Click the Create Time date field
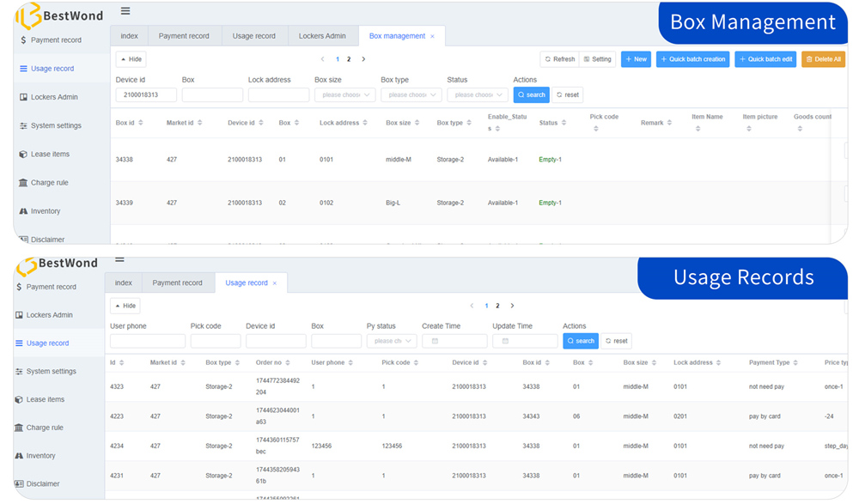Viewport: 859px width, 504px height. pyautogui.click(x=454, y=341)
